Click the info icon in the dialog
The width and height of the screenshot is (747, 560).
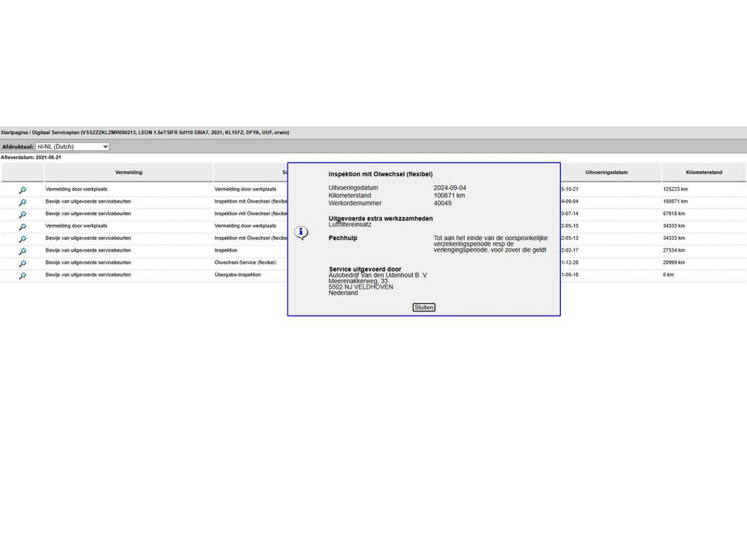[x=301, y=232]
